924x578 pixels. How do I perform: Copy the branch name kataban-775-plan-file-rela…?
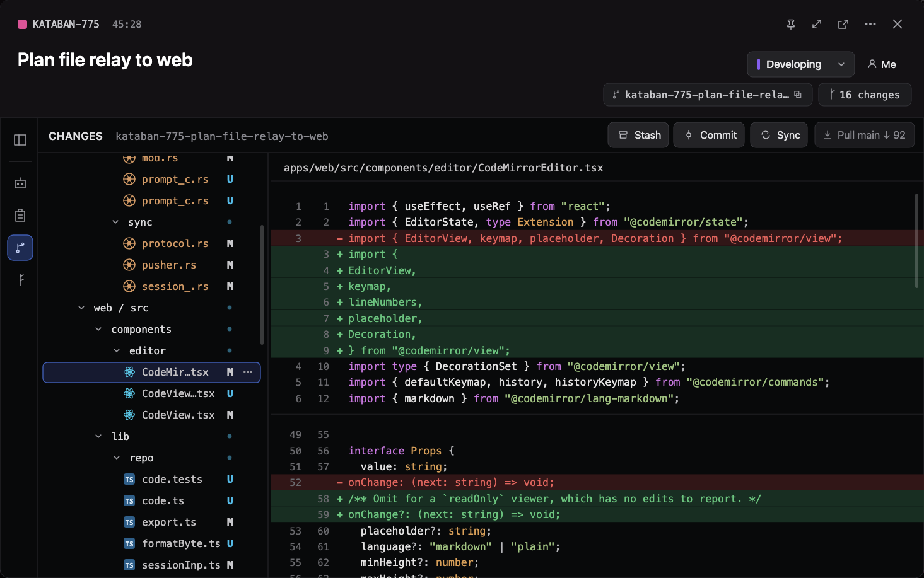tap(798, 95)
